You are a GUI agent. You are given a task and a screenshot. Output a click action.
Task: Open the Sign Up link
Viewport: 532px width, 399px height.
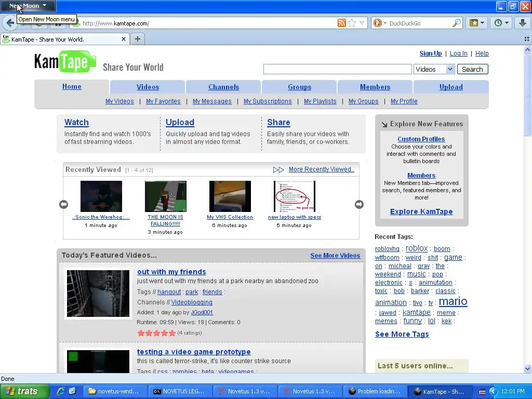(x=431, y=54)
